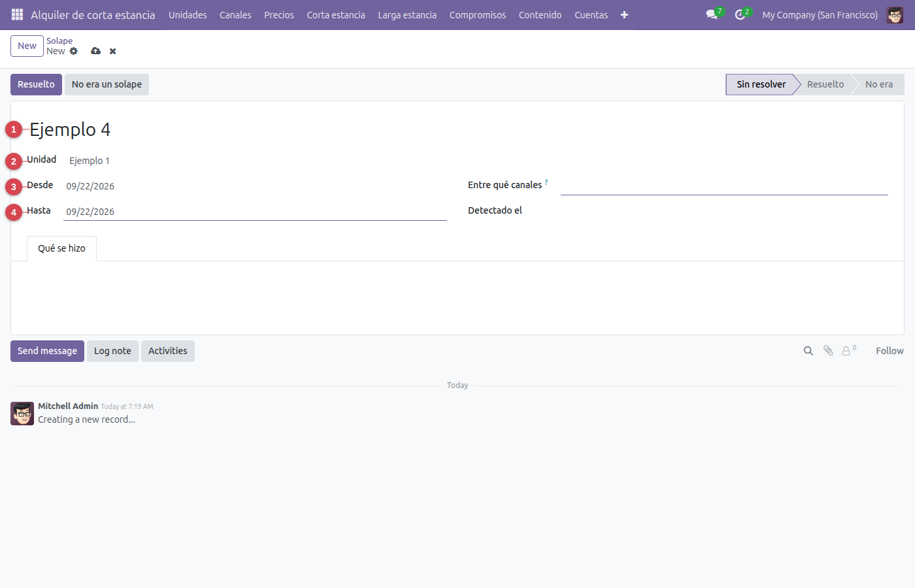The width and height of the screenshot is (915, 588).
Task: Open the Contenido menu
Action: pos(541,14)
